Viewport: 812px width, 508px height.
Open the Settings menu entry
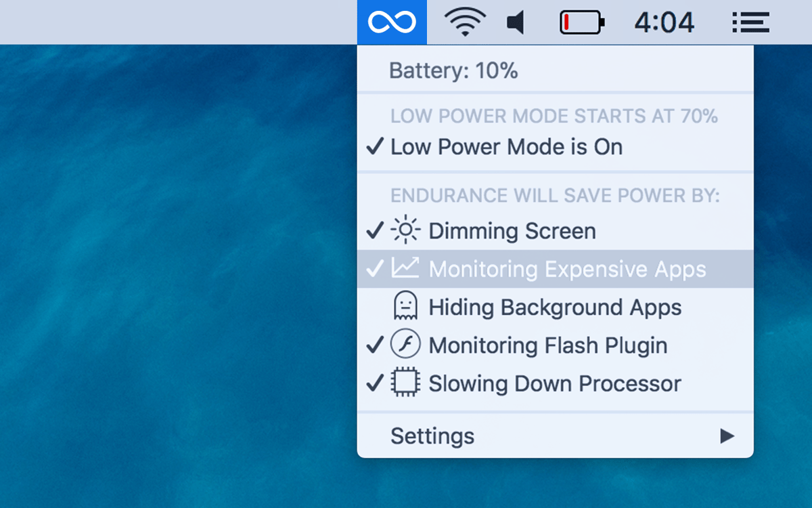pyautogui.click(x=432, y=436)
